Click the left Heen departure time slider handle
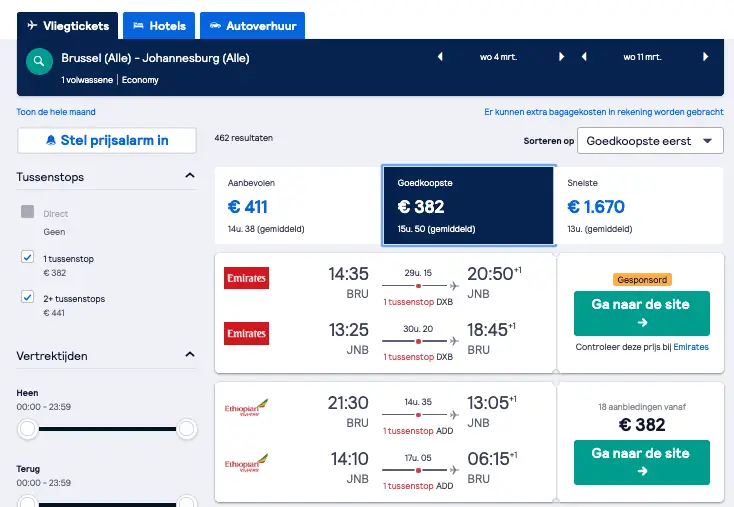 28,428
